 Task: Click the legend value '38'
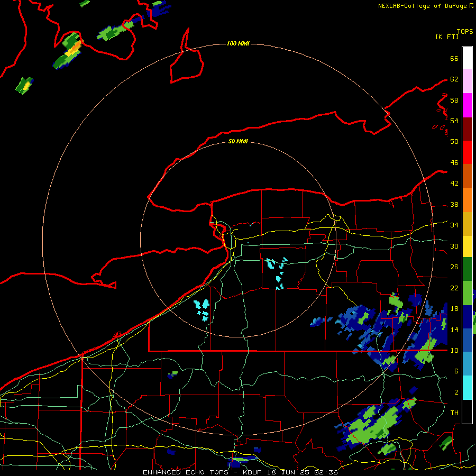coord(454,205)
